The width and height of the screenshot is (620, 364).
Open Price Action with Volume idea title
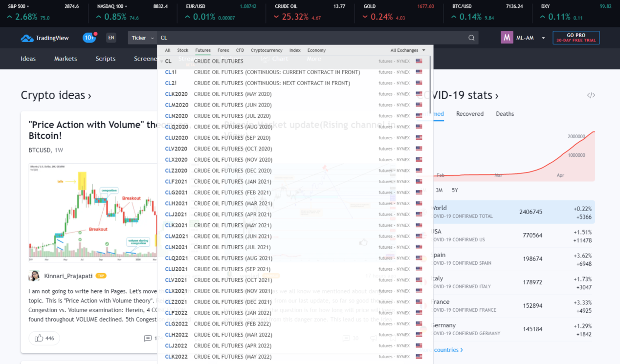coord(93,130)
